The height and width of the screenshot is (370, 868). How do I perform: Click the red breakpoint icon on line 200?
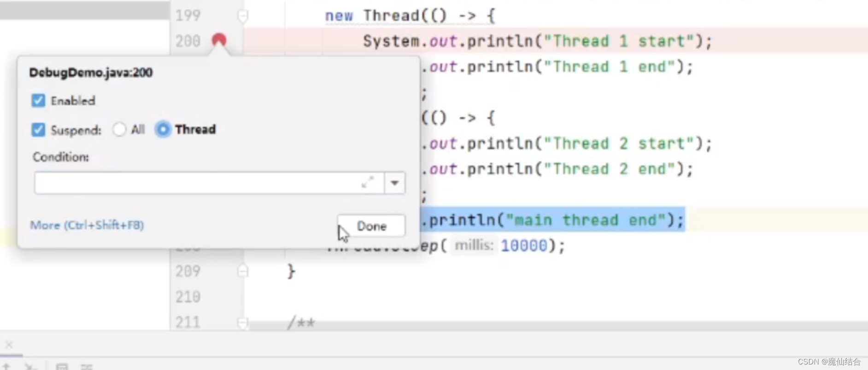click(219, 40)
